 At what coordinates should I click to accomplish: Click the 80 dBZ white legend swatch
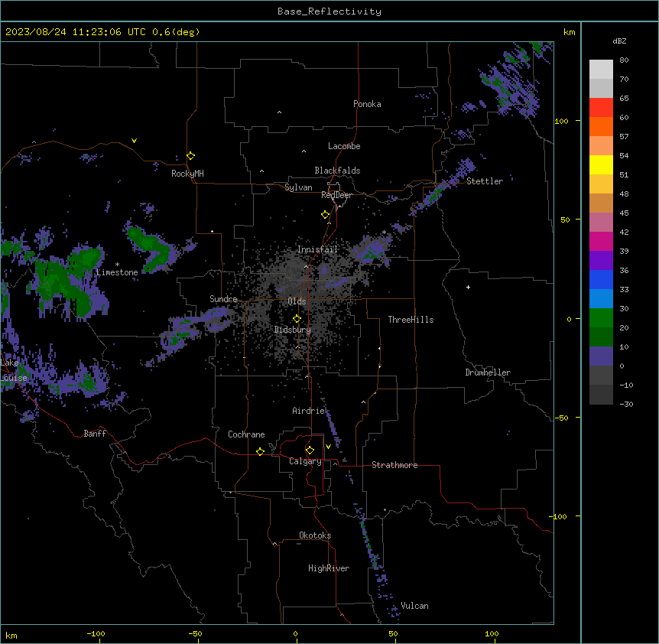tap(601, 70)
